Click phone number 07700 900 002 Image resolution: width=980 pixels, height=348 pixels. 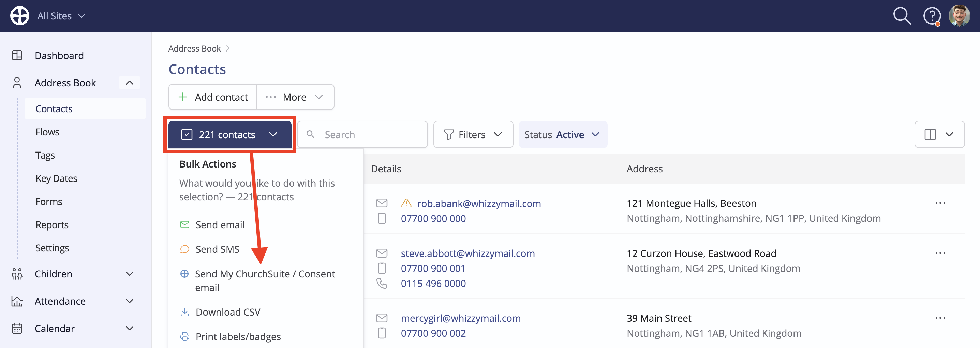[x=433, y=333]
